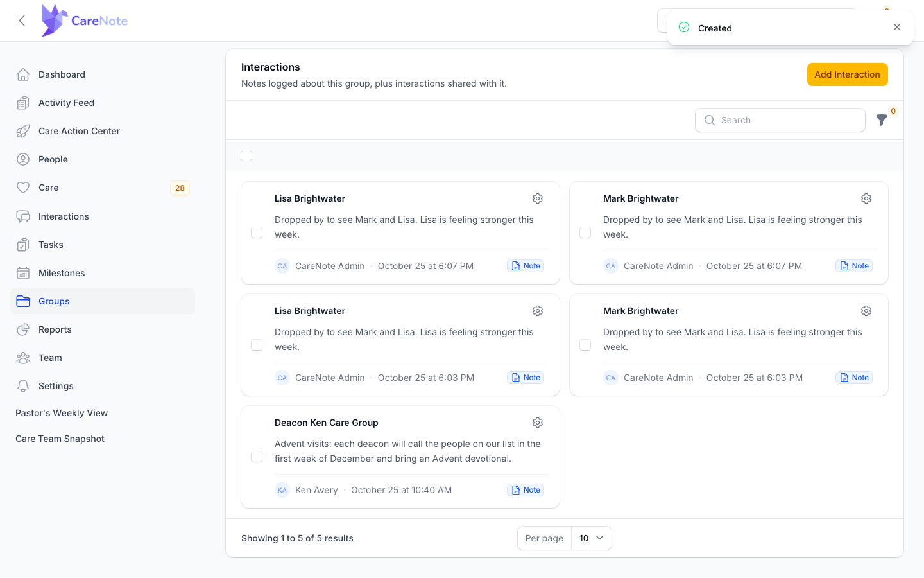Select Groups in the sidebar
Image resolution: width=924 pixels, height=578 pixels.
103,301
